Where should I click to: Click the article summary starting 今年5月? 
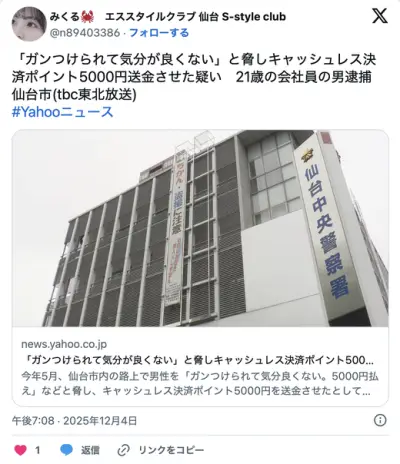[x=200, y=383]
